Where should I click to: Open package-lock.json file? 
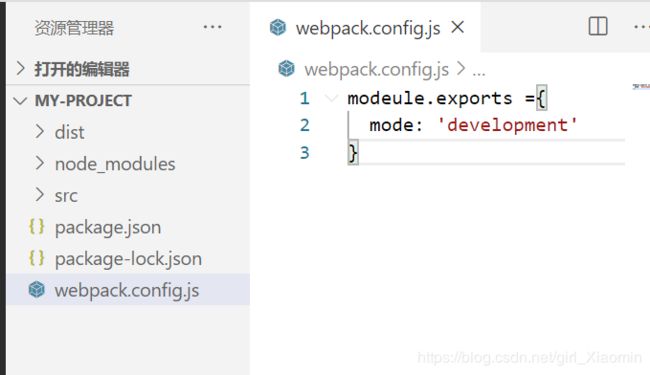pos(128,258)
